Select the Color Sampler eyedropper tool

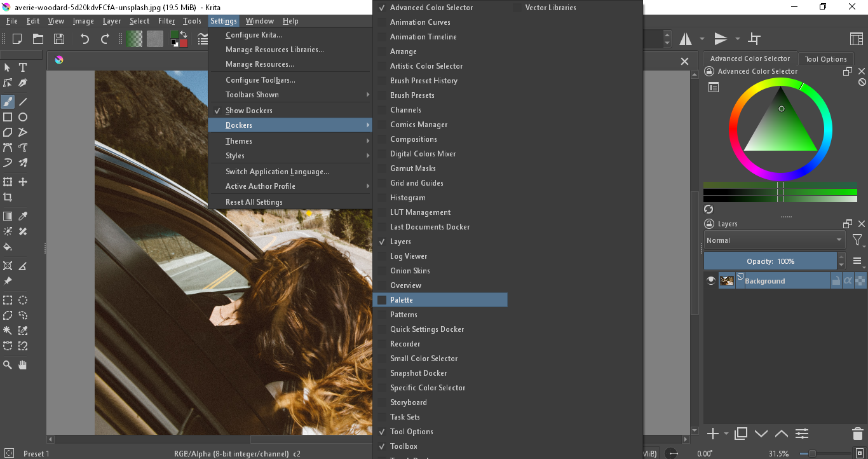[x=23, y=216]
